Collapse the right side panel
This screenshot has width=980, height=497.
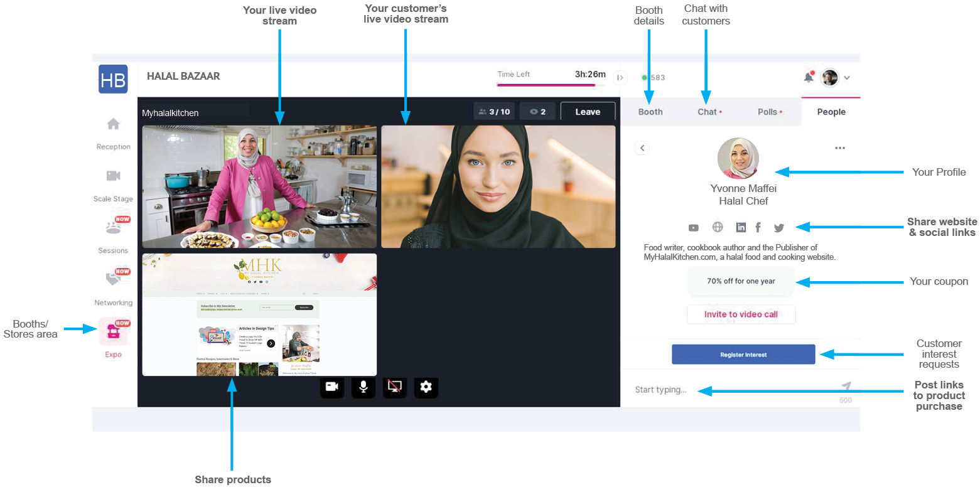(620, 78)
